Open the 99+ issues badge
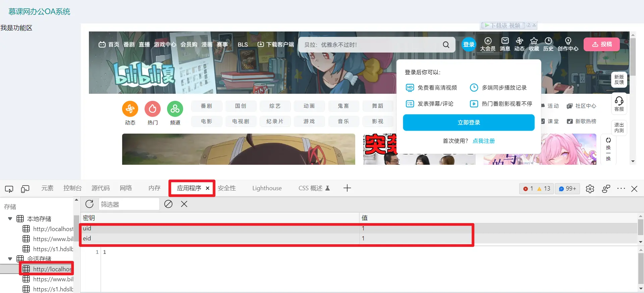644x293 pixels. coord(568,189)
